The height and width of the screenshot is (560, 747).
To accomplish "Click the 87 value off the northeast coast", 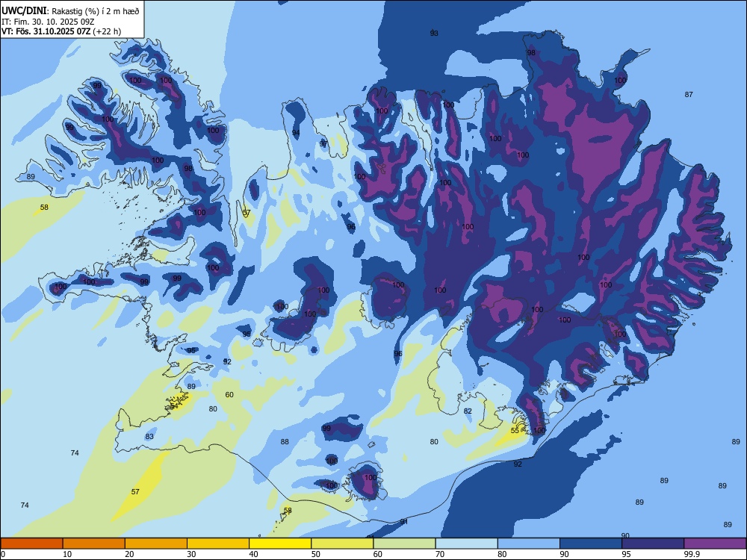I will 689,94.
